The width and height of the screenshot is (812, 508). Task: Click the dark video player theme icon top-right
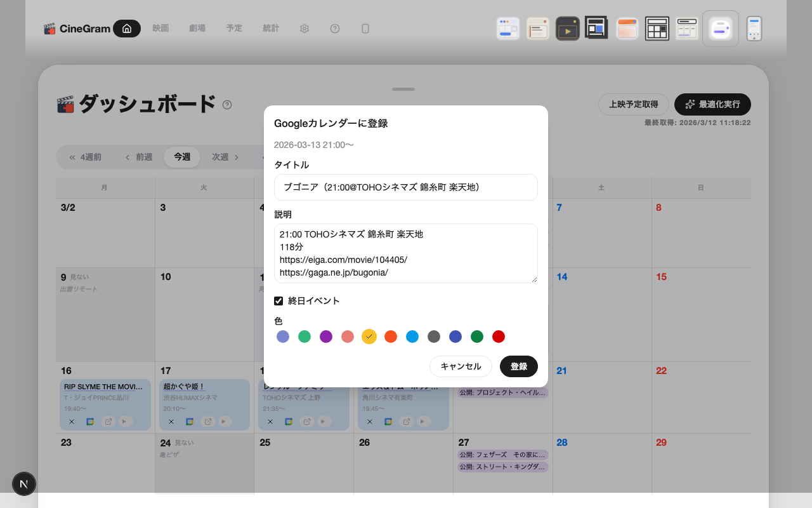[x=567, y=28]
